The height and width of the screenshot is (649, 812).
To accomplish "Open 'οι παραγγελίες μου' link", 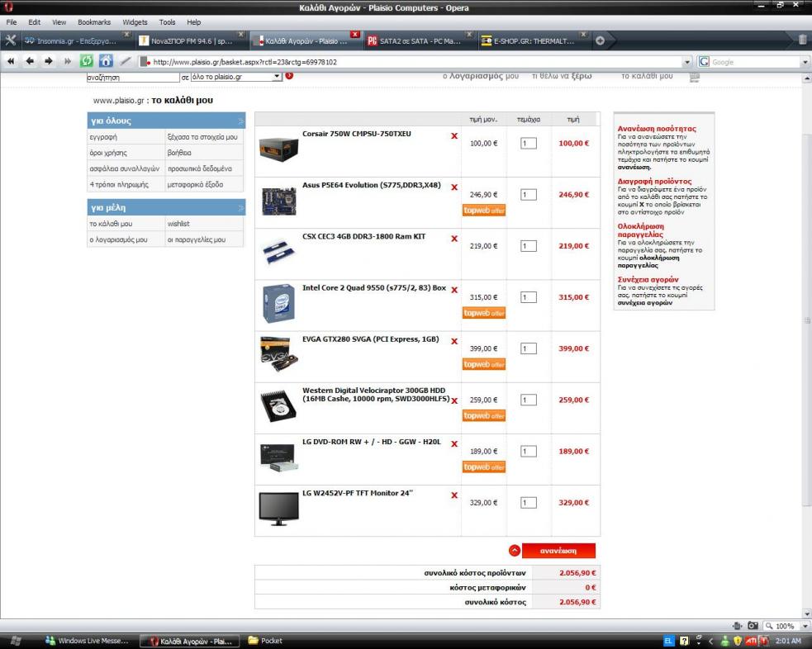I will coord(197,239).
